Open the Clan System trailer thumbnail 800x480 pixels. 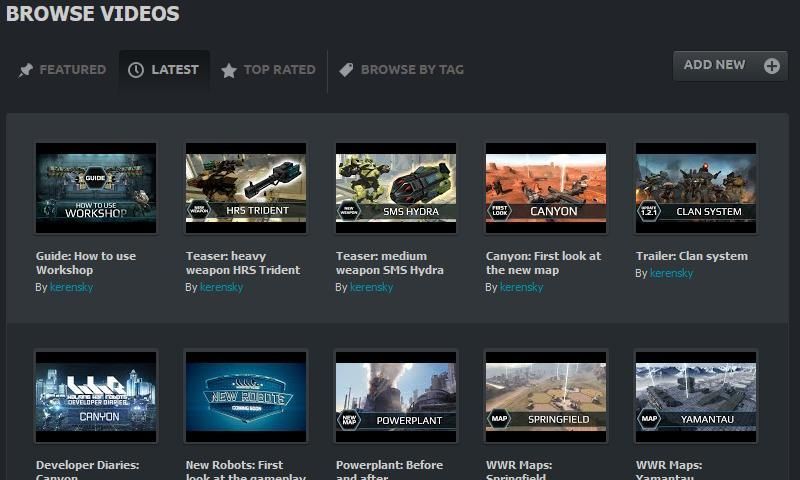pos(696,188)
